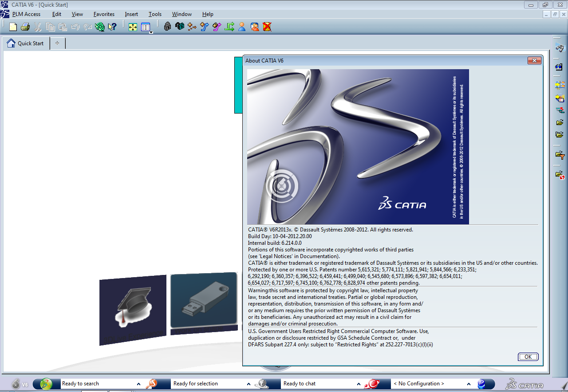
Task: Click the folder with red badge icon
Action: click(x=560, y=175)
